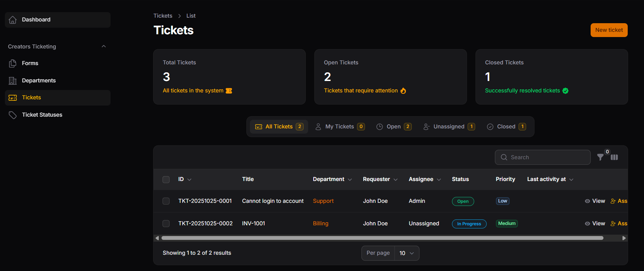Click the Departments building icon
The height and width of the screenshot is (271, 644).
(13, 81)
